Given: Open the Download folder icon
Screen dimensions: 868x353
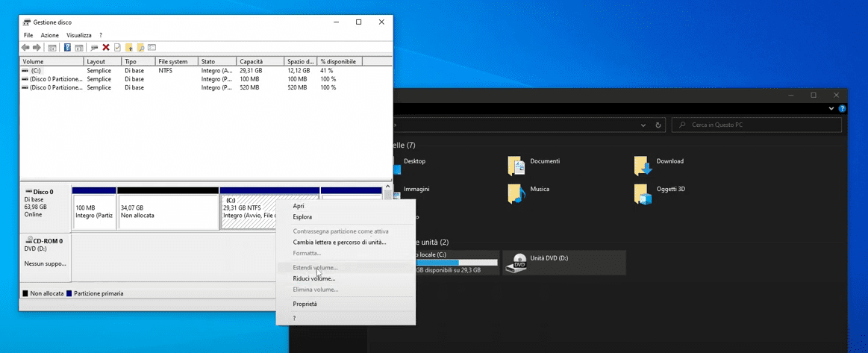Looking at the screenshot, I should coord(642,165).
